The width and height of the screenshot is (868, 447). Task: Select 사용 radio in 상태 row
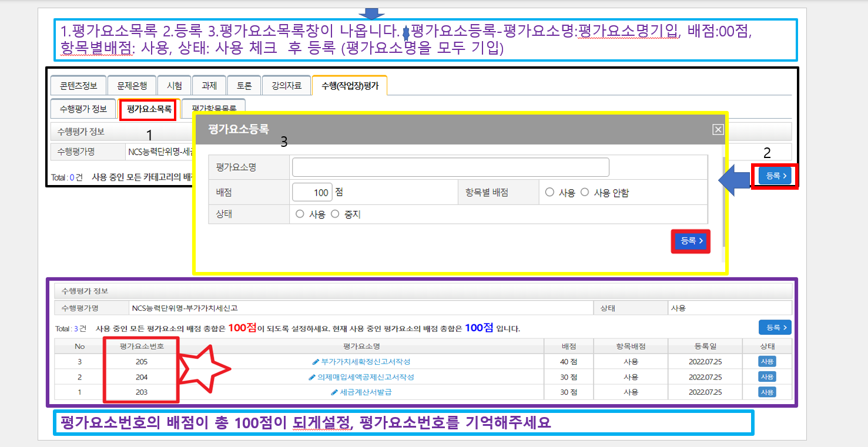coord(300,214)
